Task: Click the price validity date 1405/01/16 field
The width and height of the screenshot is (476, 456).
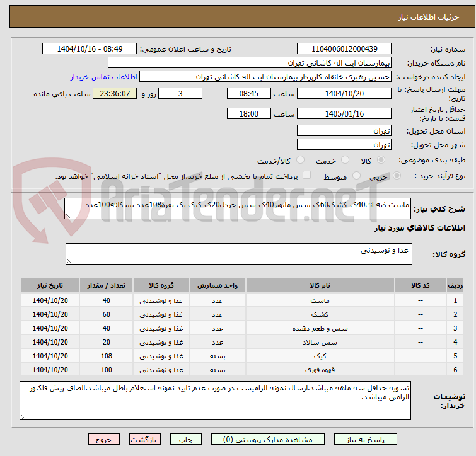Action: tap(344, 114)
